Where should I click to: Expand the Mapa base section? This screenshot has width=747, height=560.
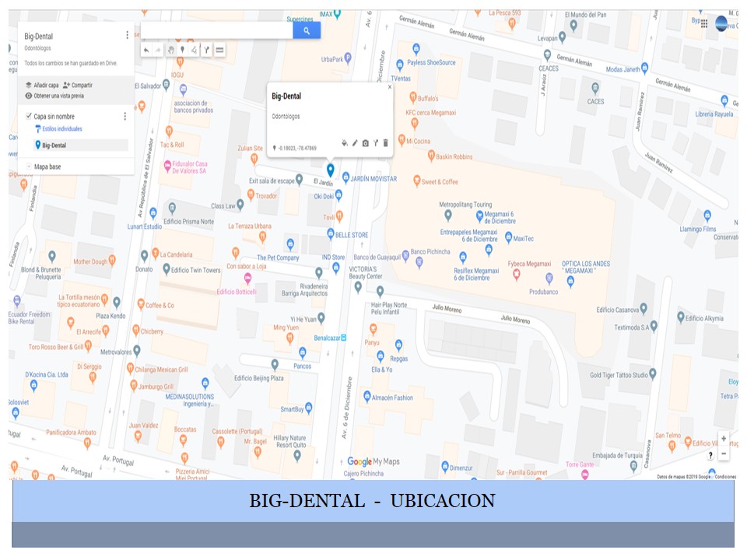coord(29,166)
